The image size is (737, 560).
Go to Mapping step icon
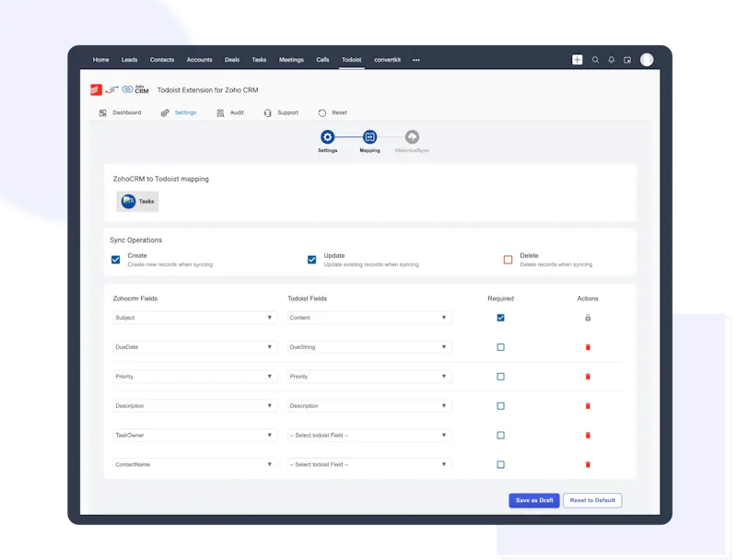(x=370, y=136)
